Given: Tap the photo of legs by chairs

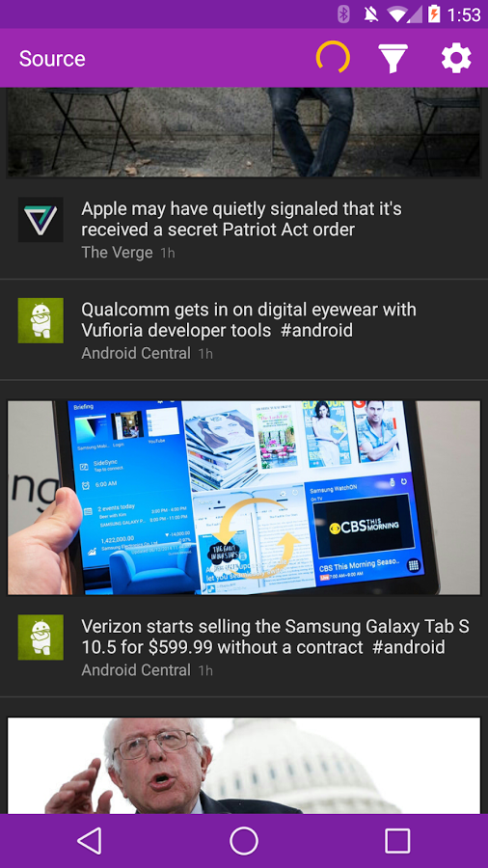Looking at the screenshot, I should (244, 132).
